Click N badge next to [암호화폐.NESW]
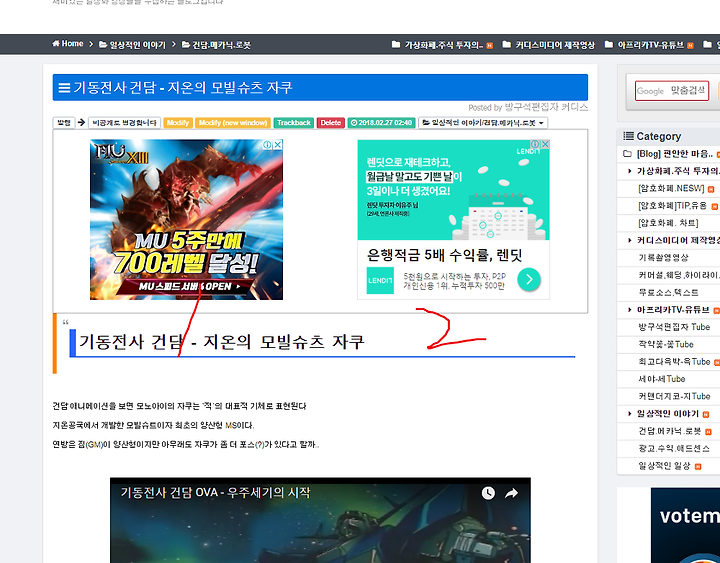 point(711,189)
